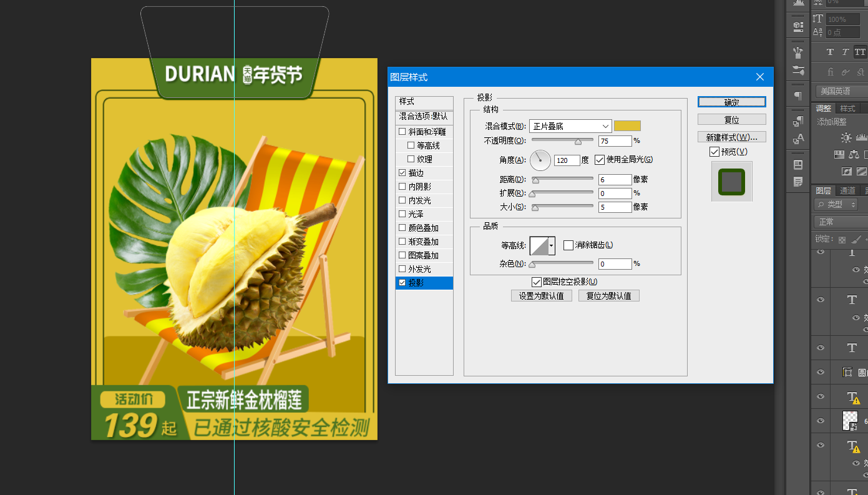This screenshot has width=868, height=495.
Task: Open the Character Styles panel icon
Action: 797,139
